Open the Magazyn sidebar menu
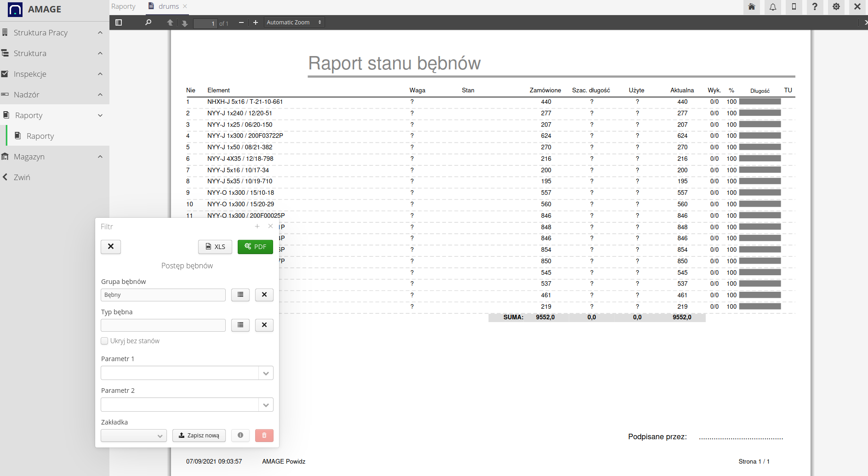The width and height of the screenshot is (868, 476). click(29, 157)
